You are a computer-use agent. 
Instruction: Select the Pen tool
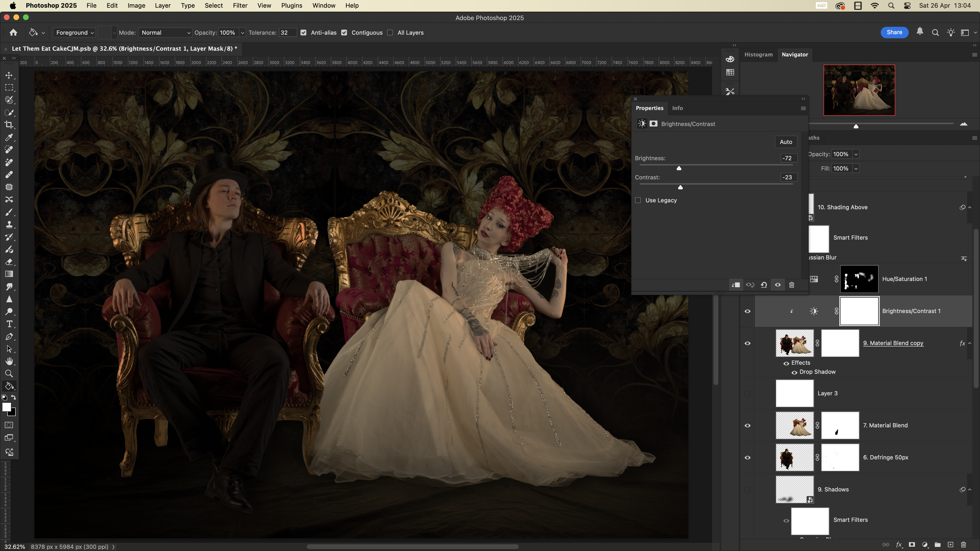(x=9, y=336)
